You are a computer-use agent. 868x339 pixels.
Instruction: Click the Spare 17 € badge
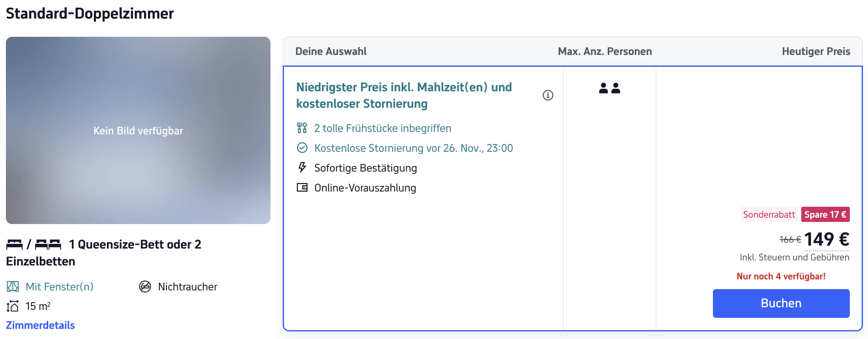click(825, 214)
